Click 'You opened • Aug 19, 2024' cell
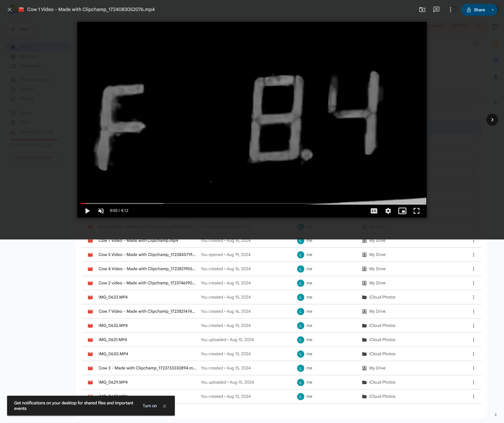Image resolution: width=504 pixels, height=423 pixels. (x=225, y=255)
